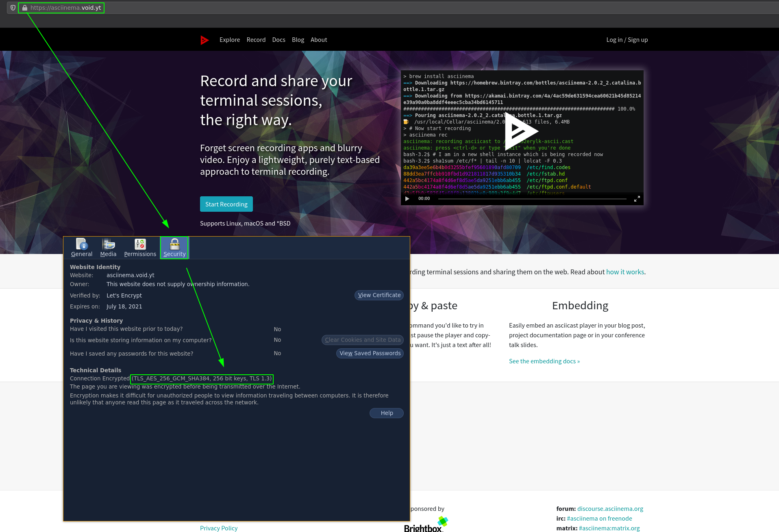Click the View Certificate button
The height and width of the screenshot is (532, 779).
(379, 295)
